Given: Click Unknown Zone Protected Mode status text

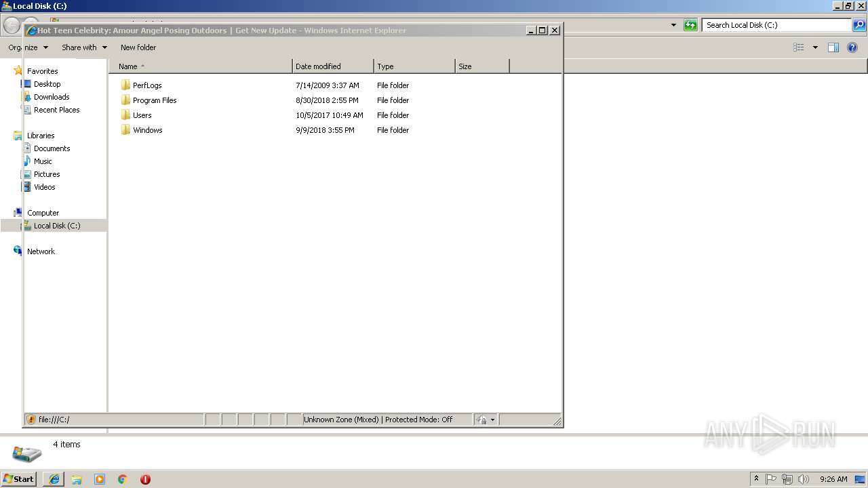Looking at the screenshot, I should [x=378, y=420].
